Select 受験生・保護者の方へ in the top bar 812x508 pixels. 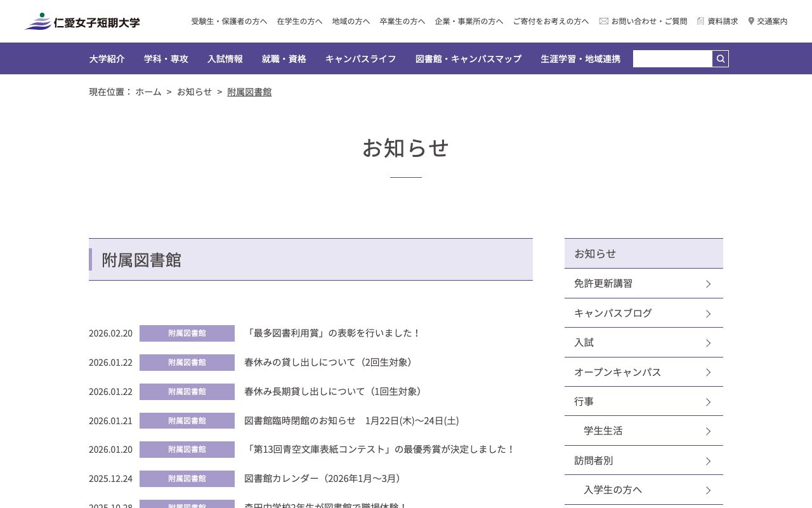[230, 21]
